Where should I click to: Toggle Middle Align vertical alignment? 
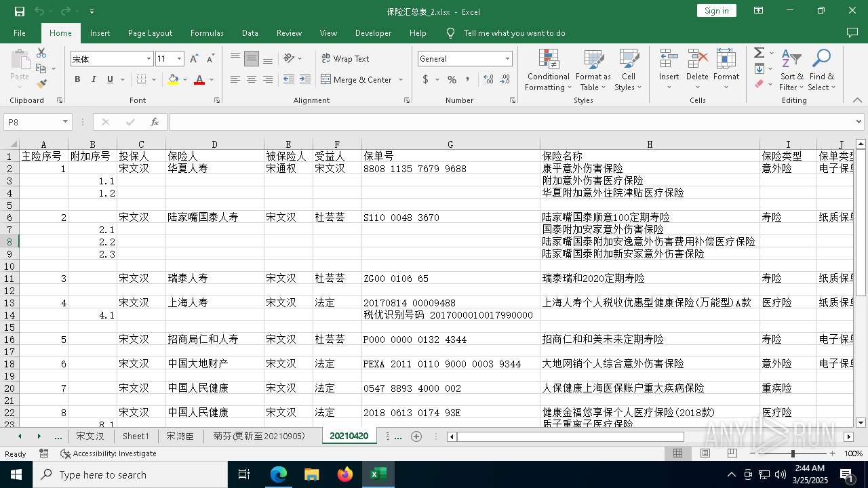click(252, 58)
